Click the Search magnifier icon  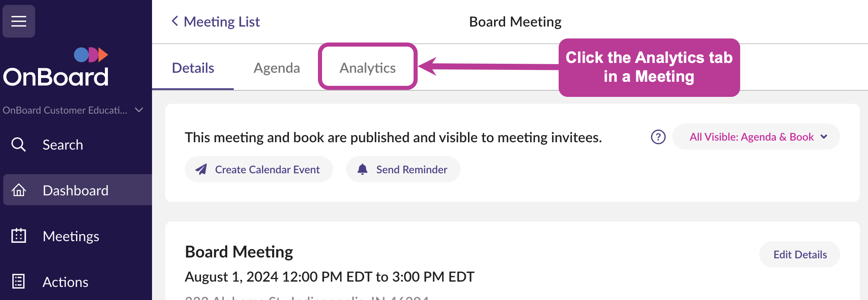point(19,145)
